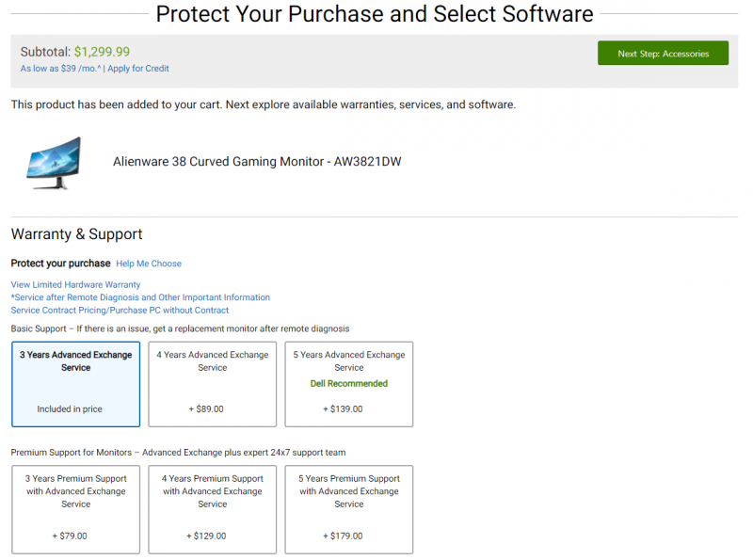The width and height of the screenshot is (753, 560).
Task: Open the Apply for Credit link
Action: click(138, 68)
